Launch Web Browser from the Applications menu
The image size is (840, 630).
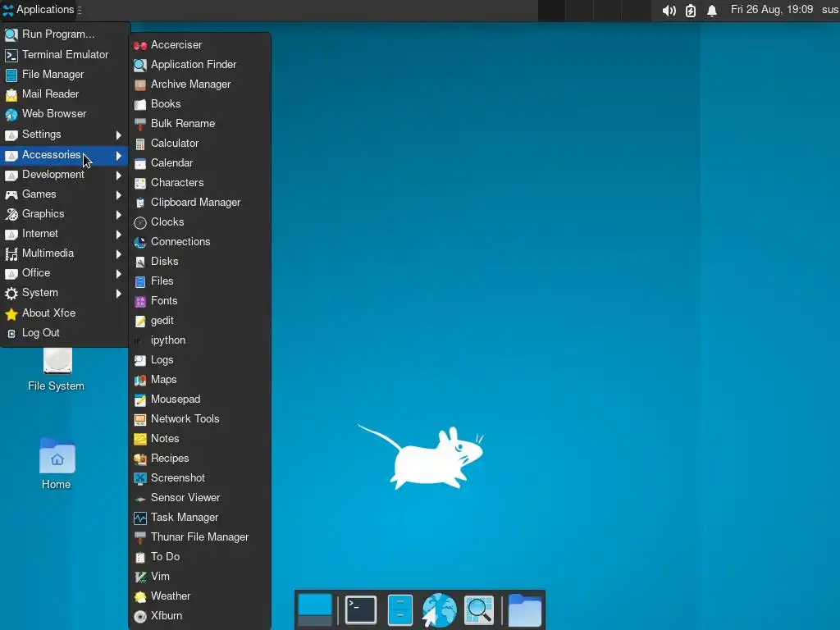[x=64, y=114]
